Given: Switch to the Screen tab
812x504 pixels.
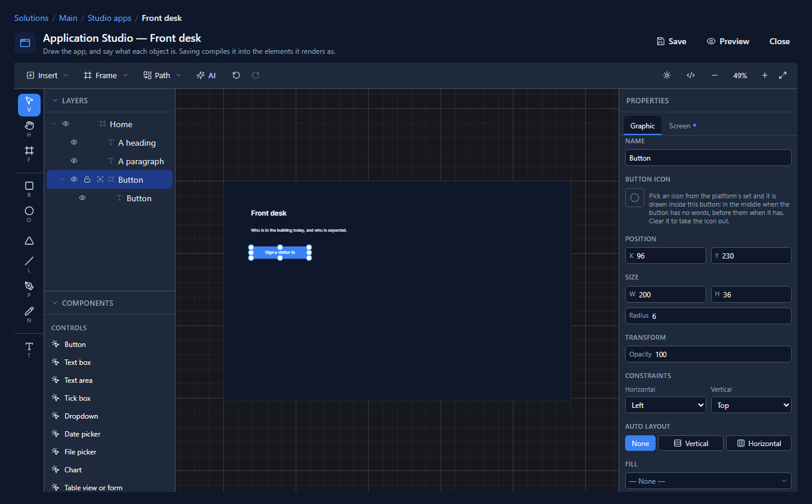Looking at the screenshot, I should click(x=682, y=126).
